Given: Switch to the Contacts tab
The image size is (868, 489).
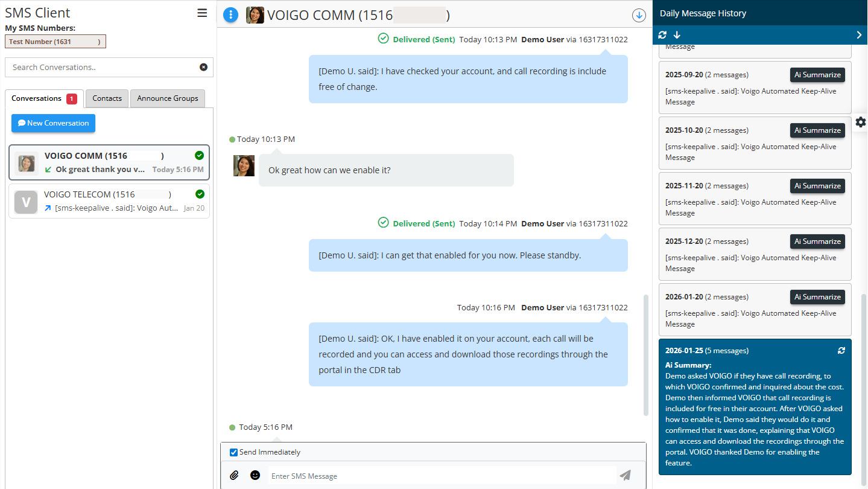Looking at the screenshot, I should [107, 98].
